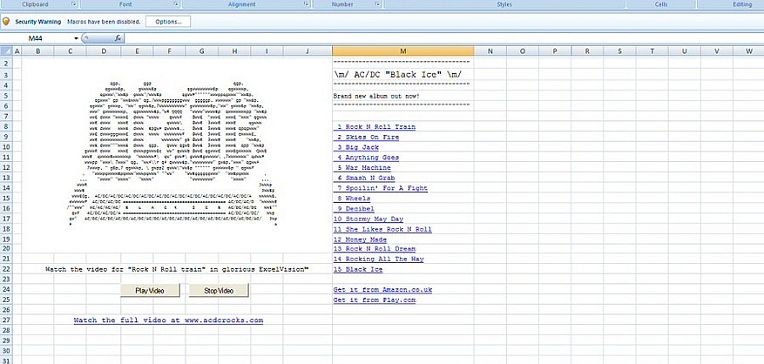Click the "Watch the video for" caption text
This screenshot has width=764, height=364.
point(177,269)
